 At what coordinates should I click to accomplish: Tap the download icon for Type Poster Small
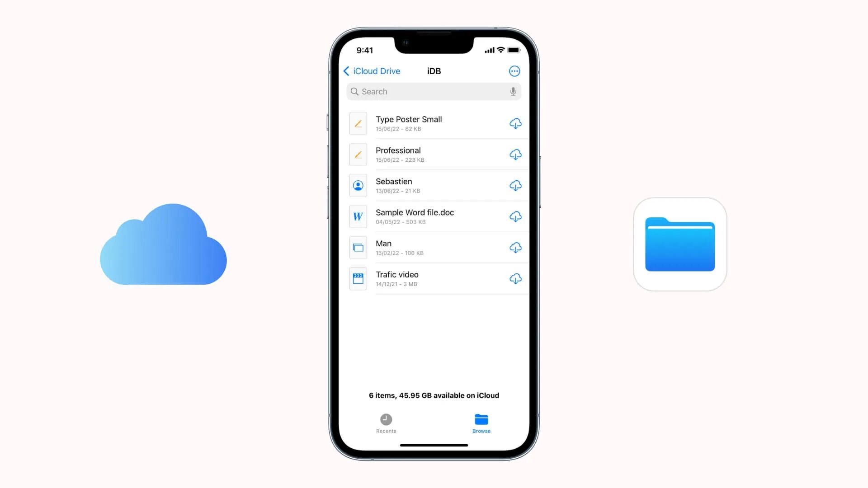(x=514, y=123)
